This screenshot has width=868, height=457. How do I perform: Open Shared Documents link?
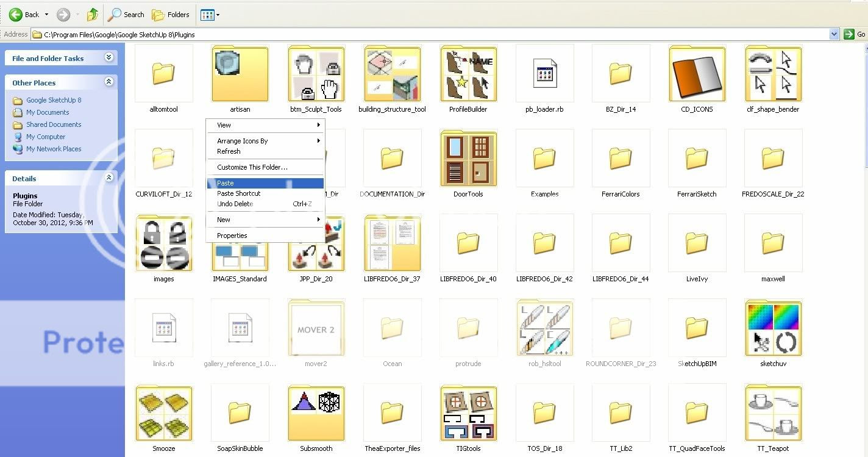(54, 124)
